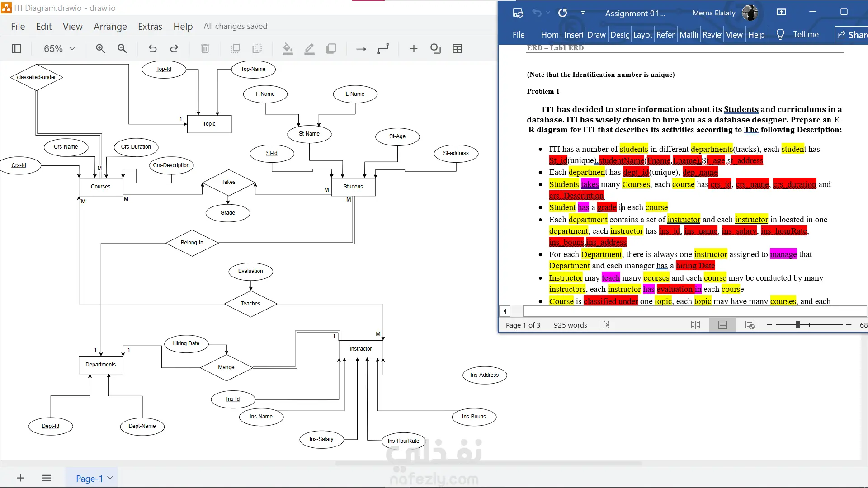Click the redo arrow in draw.io toolbar
The height and width of the screenshot is (488, 868).
point(174,49)
